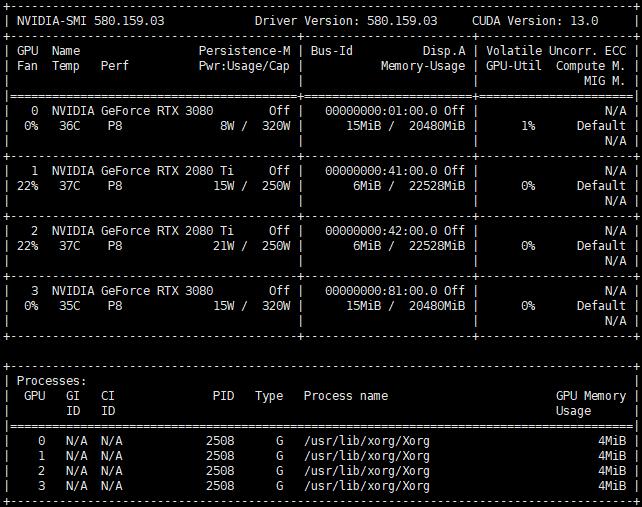
Task: Click bus id 00000000:42:00.0
Action: pyautogui.click(x=381, y=231)
